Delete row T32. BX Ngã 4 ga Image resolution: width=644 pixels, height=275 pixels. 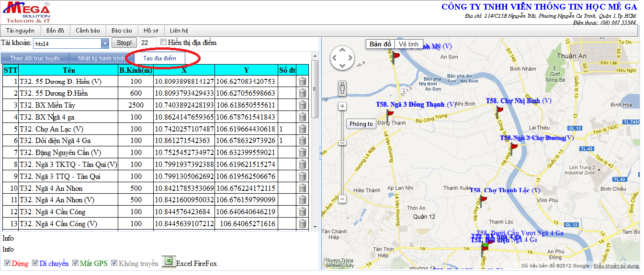303,117
